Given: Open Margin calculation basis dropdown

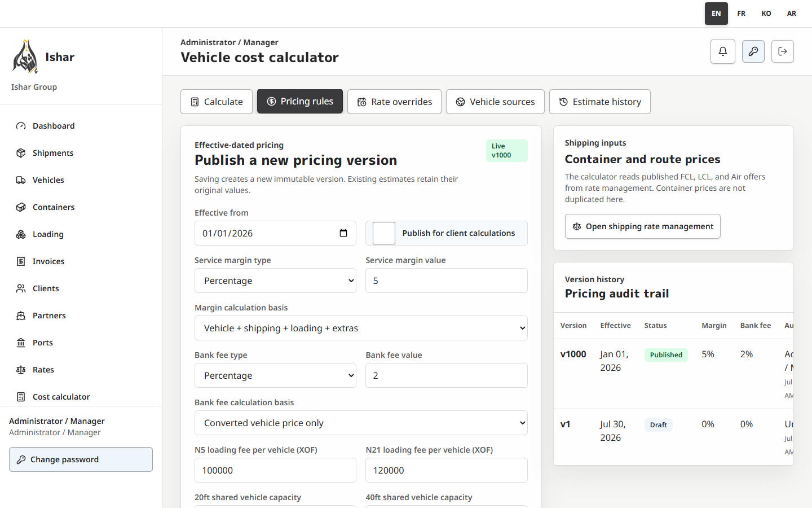Looking at the screenshot, I should click(361, 328).
